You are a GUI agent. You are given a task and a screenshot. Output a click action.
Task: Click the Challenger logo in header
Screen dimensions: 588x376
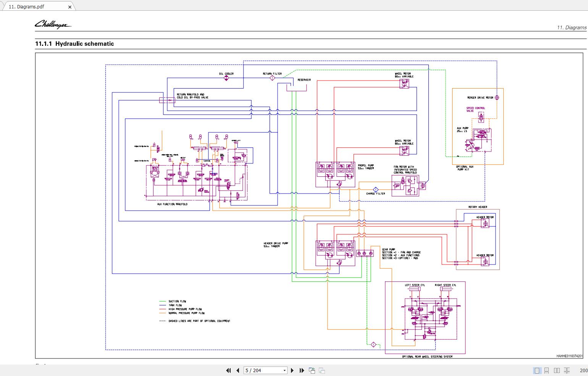(x=53, y=24)
